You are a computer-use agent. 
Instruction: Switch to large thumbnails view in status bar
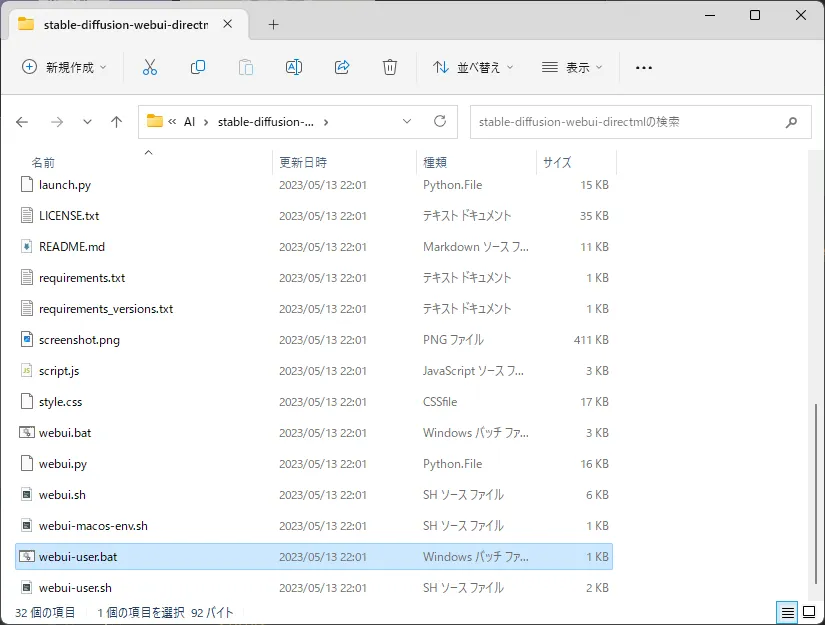point(808,612)
